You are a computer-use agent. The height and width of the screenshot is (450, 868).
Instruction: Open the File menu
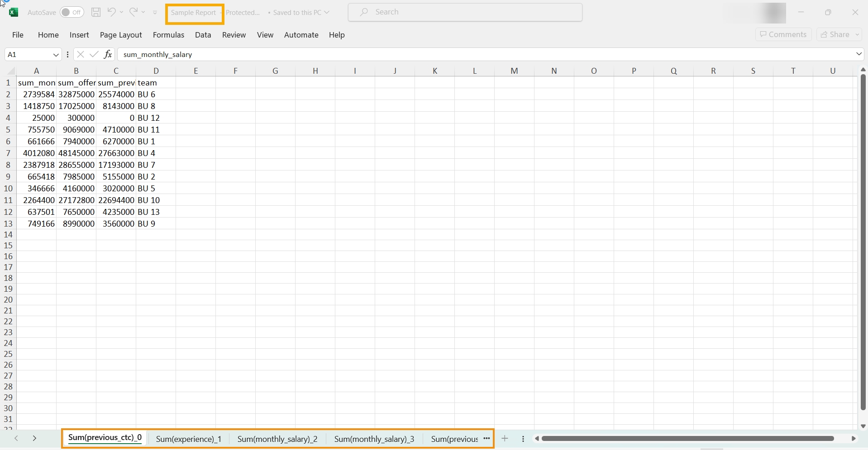[18, 35]
